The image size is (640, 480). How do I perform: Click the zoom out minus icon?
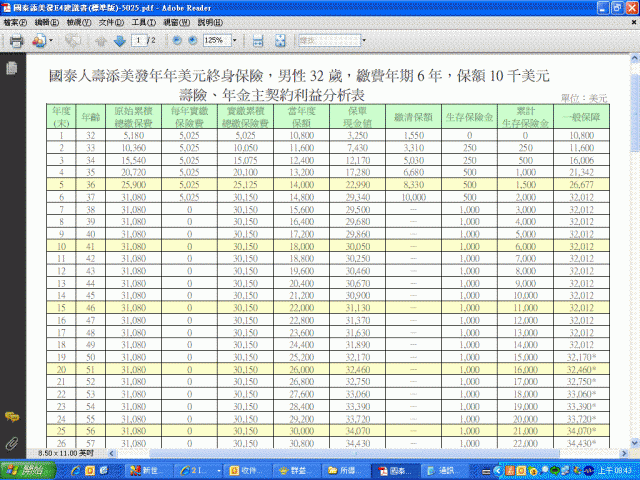pyautogui.click(x=177, y=40)
